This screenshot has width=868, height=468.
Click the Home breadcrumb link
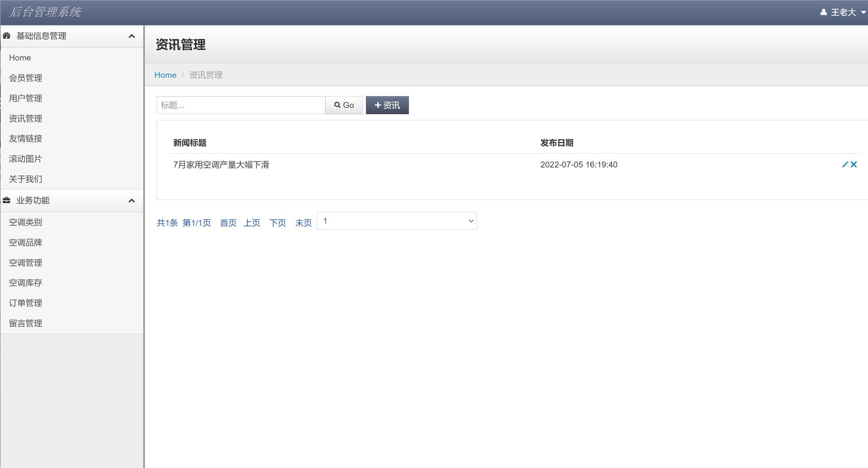165,75
